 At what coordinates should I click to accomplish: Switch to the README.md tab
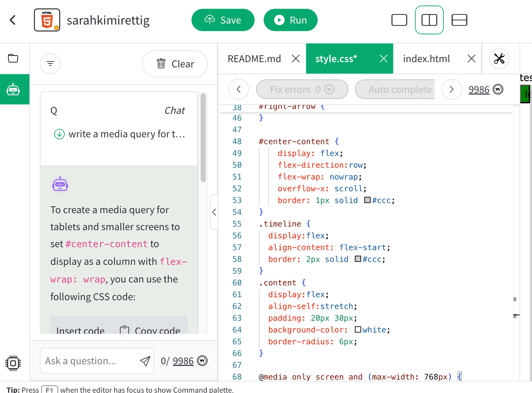[x=254, y=59]
